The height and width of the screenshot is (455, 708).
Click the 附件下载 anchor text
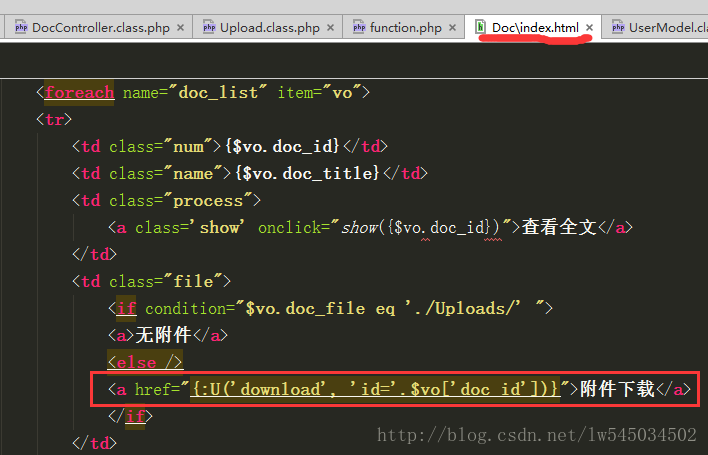pyautogui.click(x=617, y=389)
